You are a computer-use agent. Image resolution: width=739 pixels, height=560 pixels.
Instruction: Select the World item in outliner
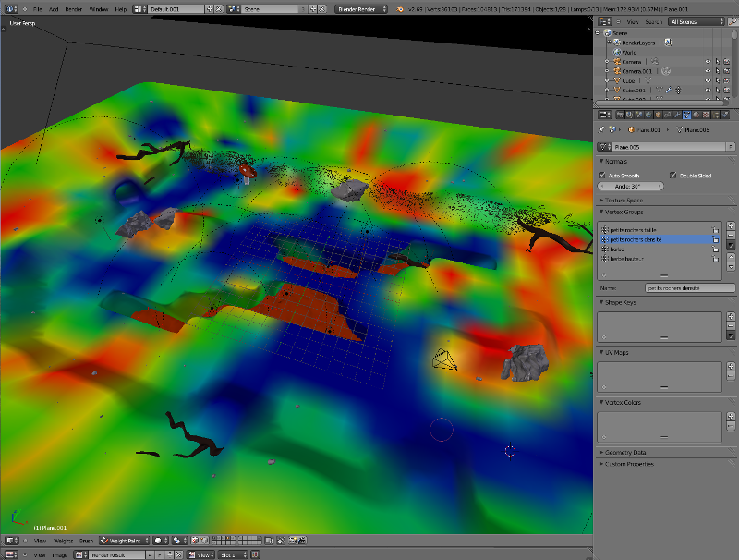[629, 53]
